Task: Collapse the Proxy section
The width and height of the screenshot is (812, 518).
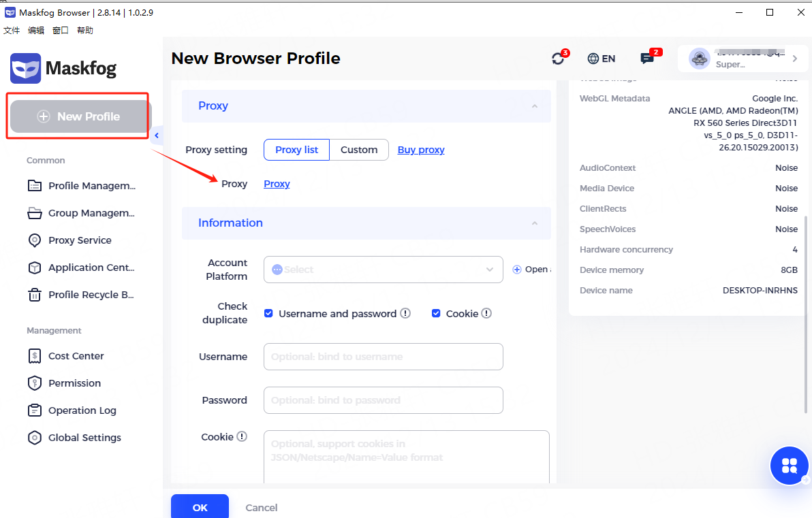Action: click(x=535, y=106)
